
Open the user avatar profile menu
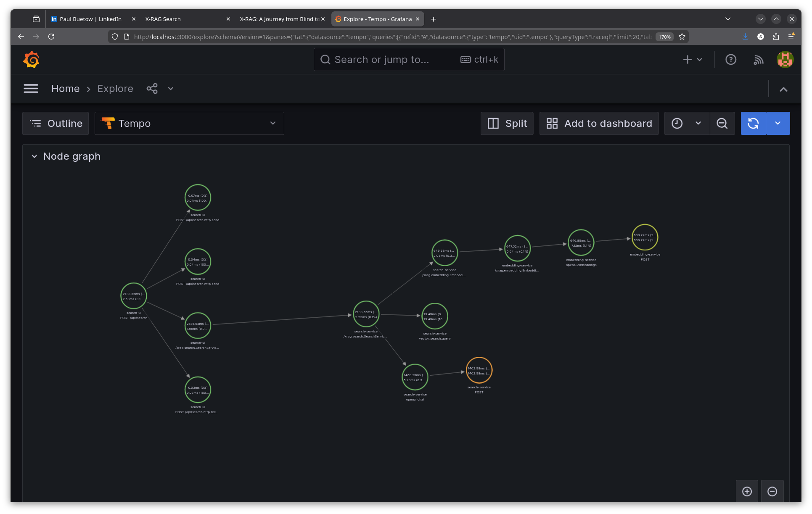coord(785,60)
